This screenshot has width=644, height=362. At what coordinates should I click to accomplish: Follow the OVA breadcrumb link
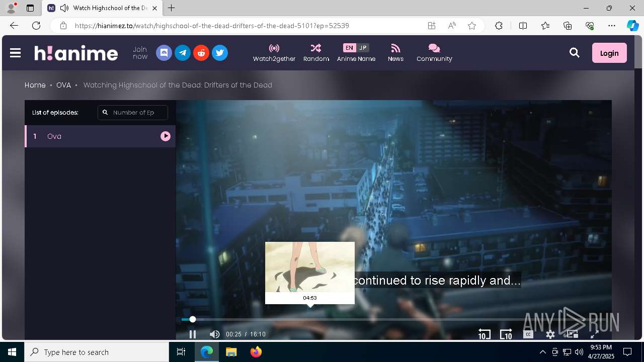coord(63,85)
